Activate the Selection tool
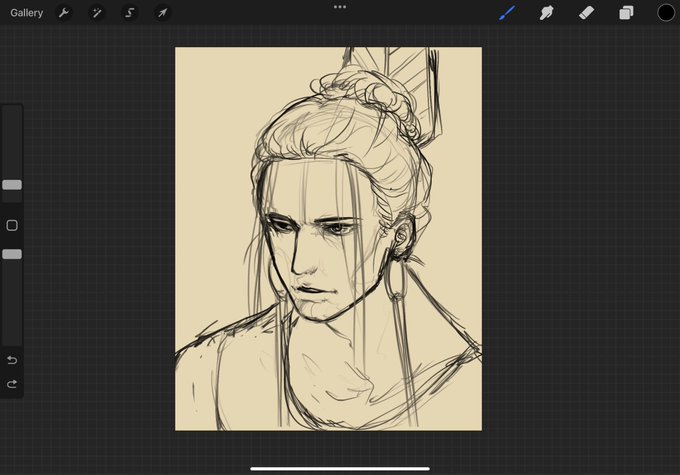This screenshot has height=475, width=680. [129, 13]
